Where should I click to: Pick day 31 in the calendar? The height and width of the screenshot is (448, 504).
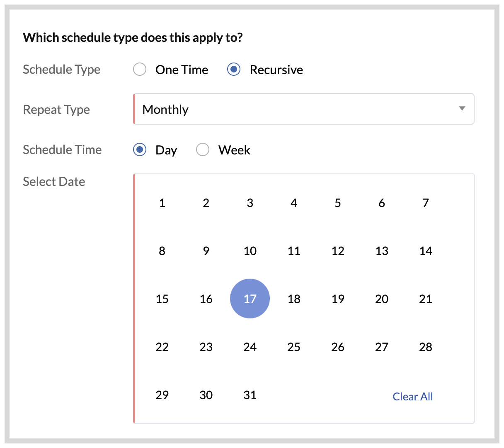(x=250, y=395)
